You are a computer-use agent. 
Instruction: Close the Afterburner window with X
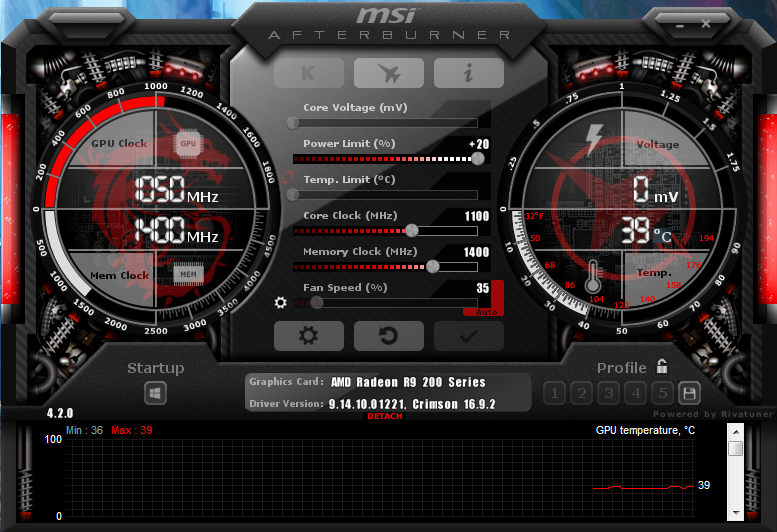[706, 24]
